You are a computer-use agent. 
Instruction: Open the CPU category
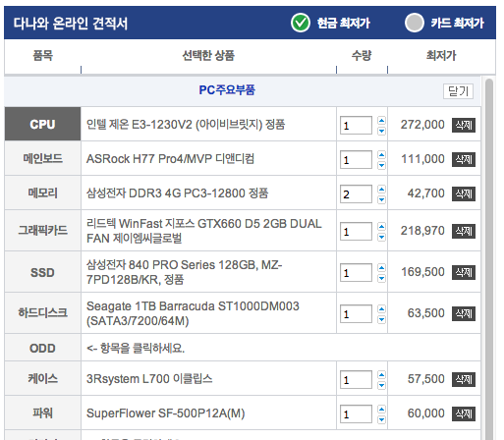pos(42,124)
